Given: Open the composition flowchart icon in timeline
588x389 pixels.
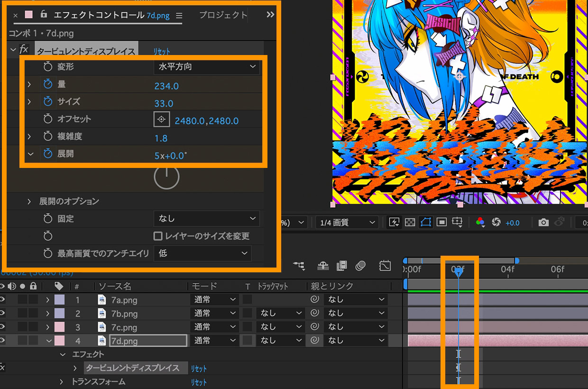Looking at the screenshot, I should tap(299, 266).
